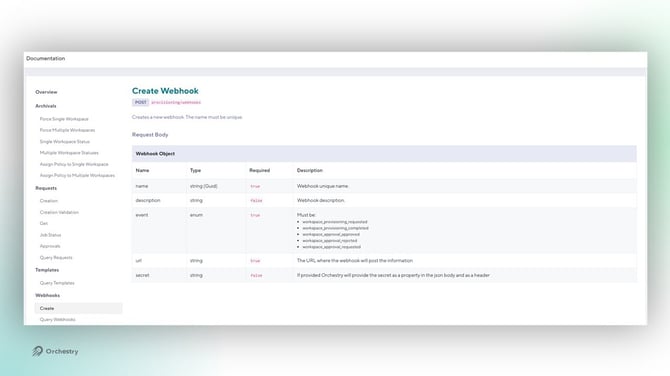The height and width of the screenshot is (376, 670).
Task: Select the Templates heading in sidebar
Action: [47, 270]
